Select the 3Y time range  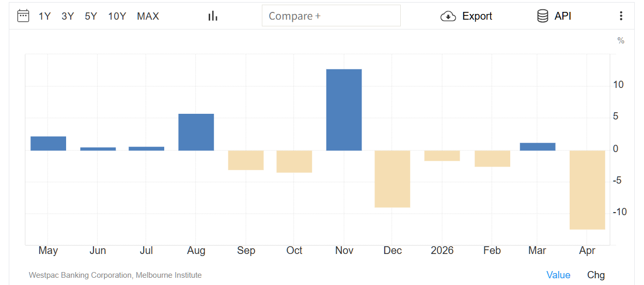click(x=68, y=16)
